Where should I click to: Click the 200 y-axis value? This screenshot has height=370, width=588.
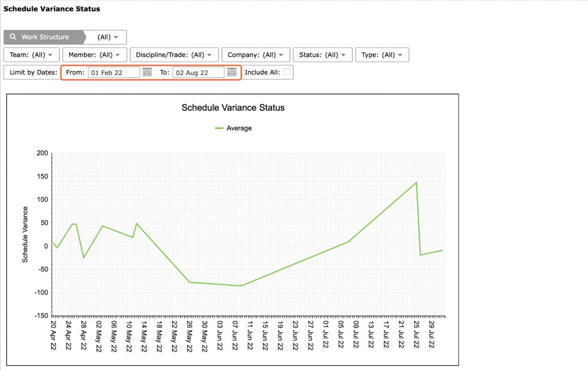42,153
